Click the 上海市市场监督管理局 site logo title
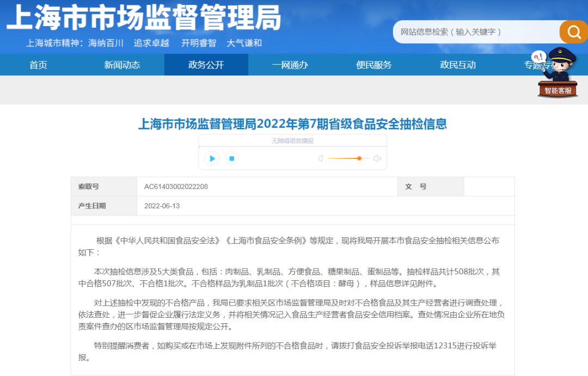Screen dimensions: 588x376 coord(144,18)
